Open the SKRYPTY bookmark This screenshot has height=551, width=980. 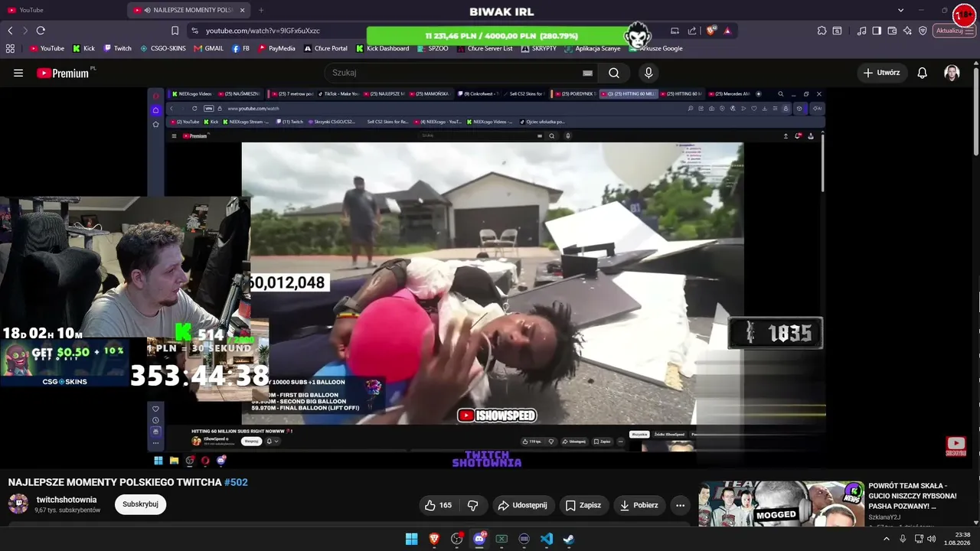[x=539, y=48]
